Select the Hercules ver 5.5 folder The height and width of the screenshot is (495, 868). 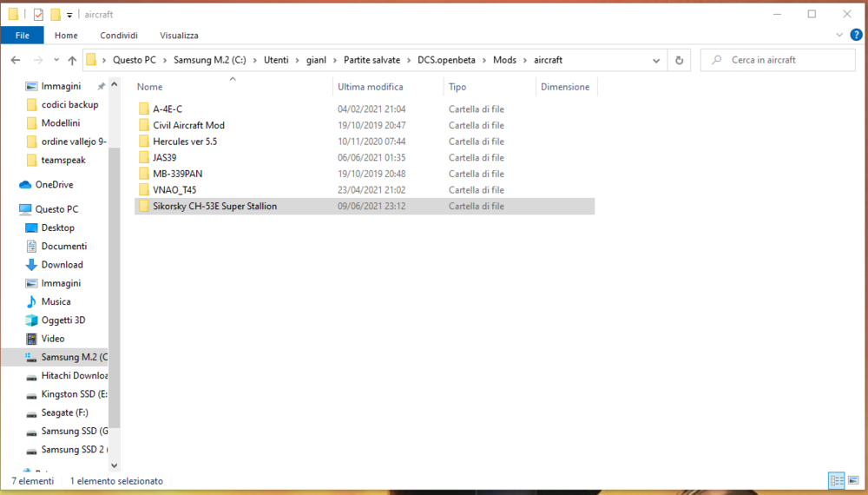click(365, 142)
